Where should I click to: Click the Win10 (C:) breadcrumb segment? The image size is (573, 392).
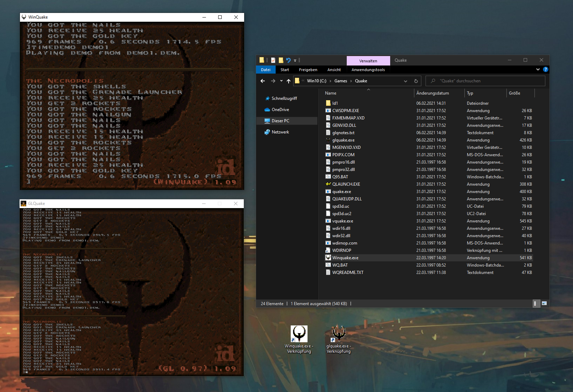point(317,81)
